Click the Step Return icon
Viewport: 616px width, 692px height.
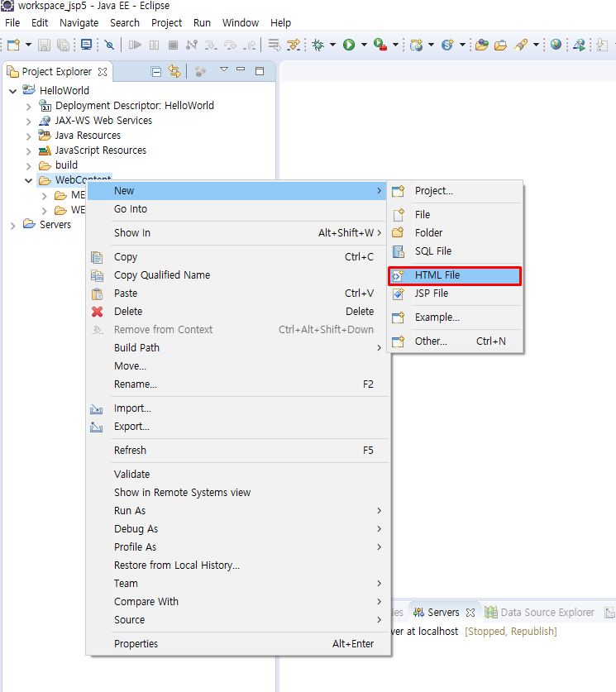tap(250, 45)
